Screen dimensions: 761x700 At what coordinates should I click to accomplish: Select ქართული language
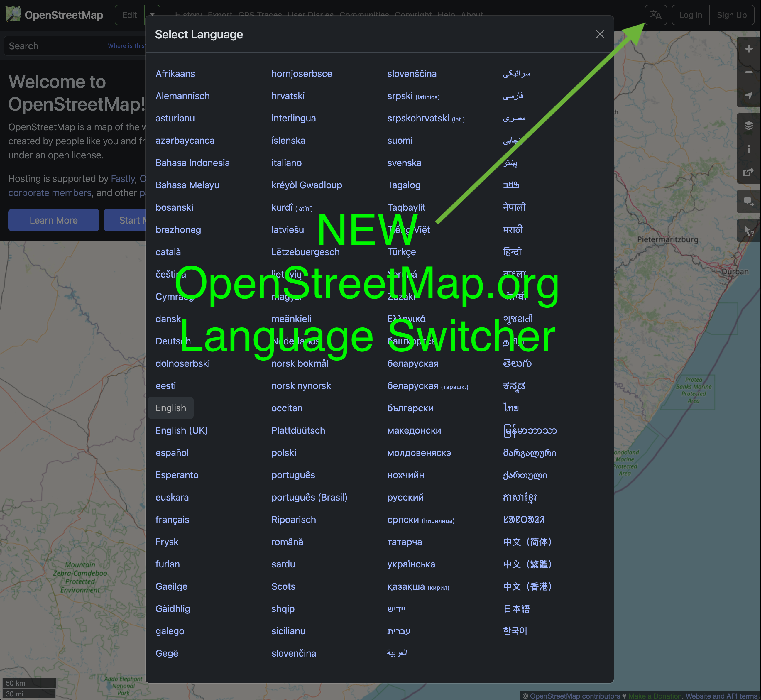tap(525, 475)
